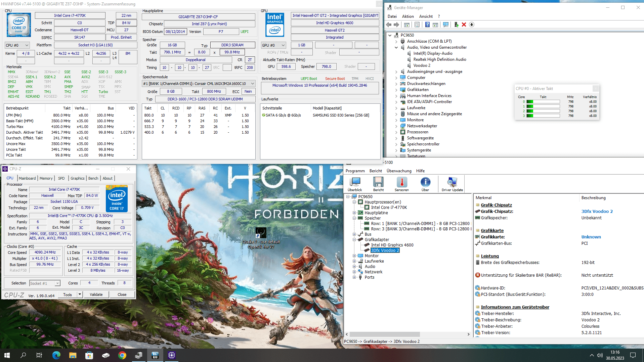Select Intel HD Graphics 4600 in HWiNFO tree

pos(392,245)
